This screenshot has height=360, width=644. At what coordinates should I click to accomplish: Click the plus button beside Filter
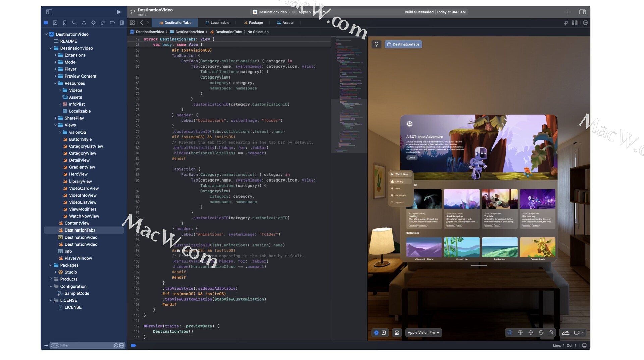coord(46,345)
